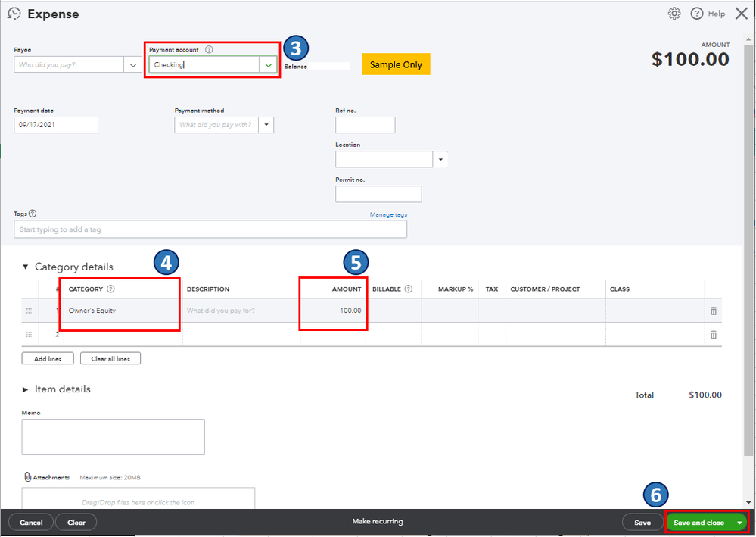
Task: Click the Tags input field
Action: 210,229
